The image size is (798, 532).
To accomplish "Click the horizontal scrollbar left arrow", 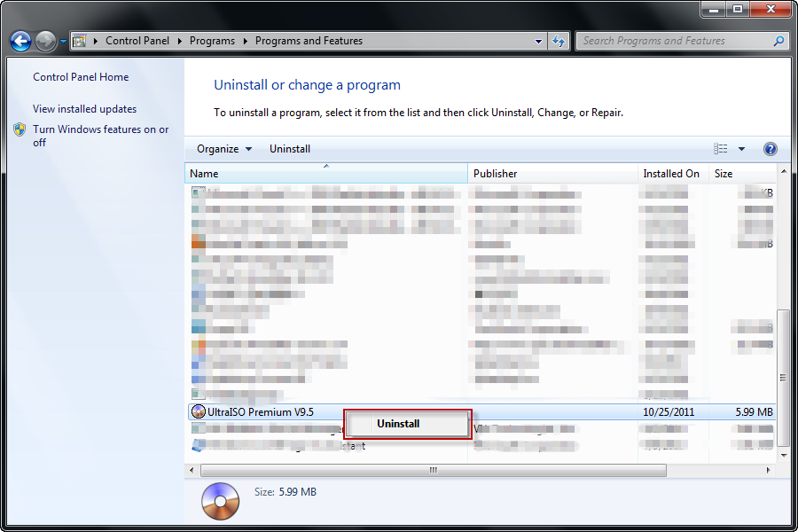I will [x=192, y=470].
